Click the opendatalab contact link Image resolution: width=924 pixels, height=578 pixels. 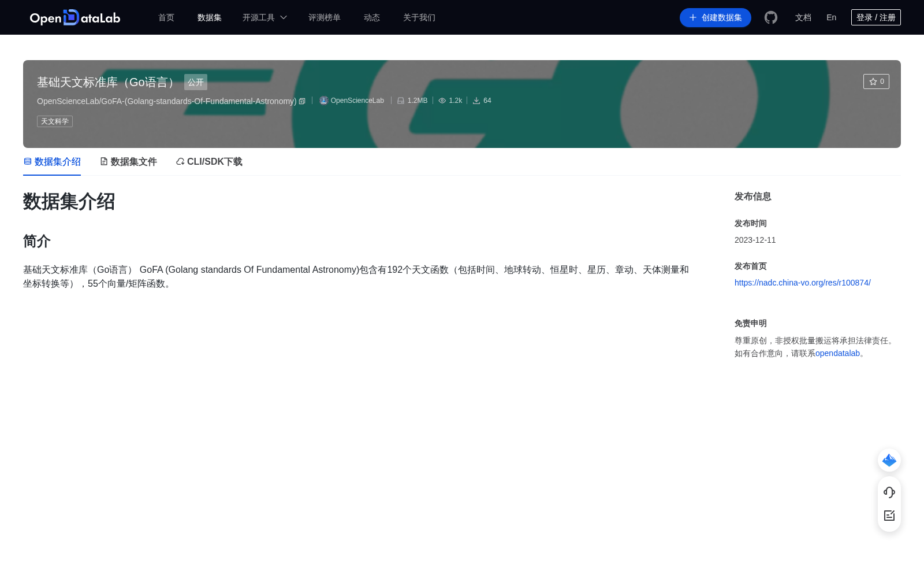(x=837, y=353)
